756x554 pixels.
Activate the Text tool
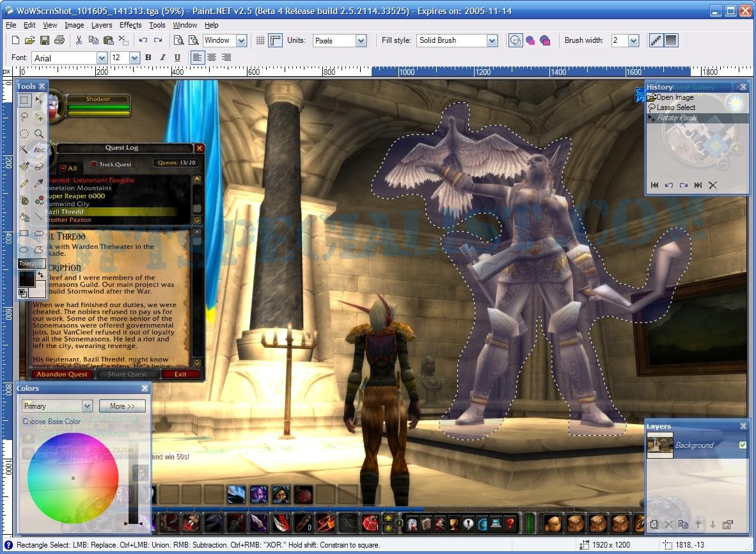point(39,150)
